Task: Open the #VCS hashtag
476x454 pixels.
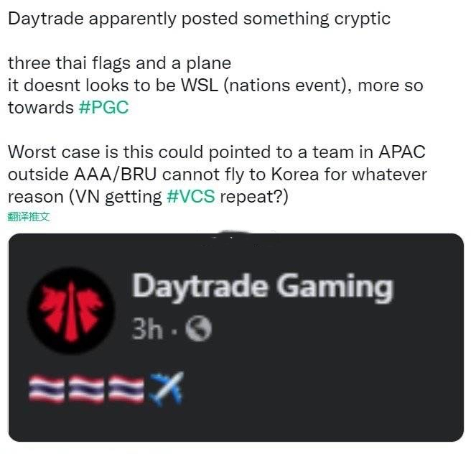Action: click(191, 197)
